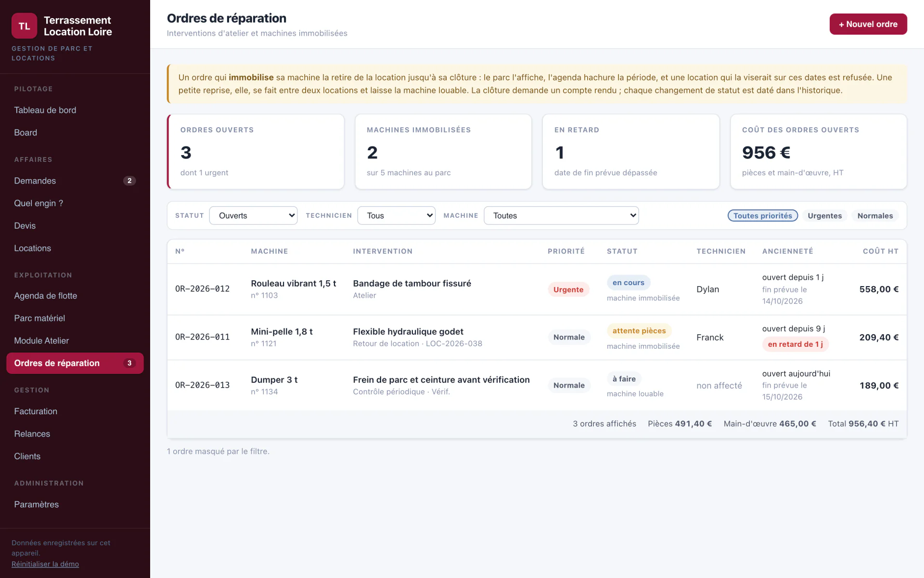Image resolution: width=924 pixels, height=578 pixels.
Task: Click Flexible hydraulique godet intervention
Action: point(408,331)
